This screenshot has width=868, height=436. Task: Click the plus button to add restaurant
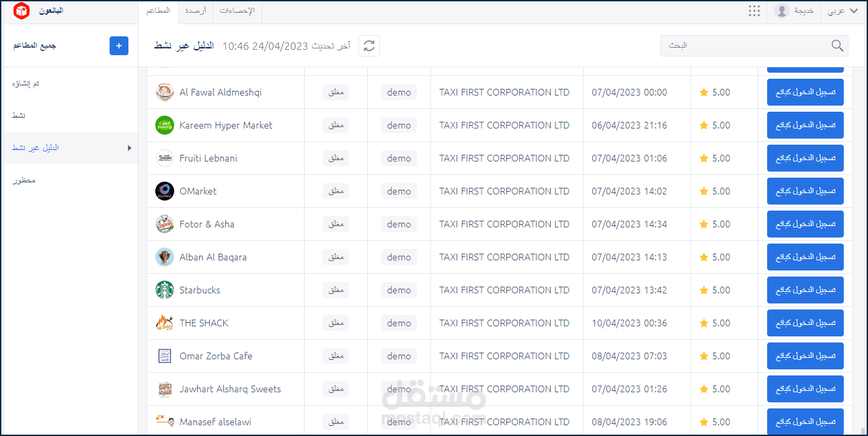(x=119, y=46)
